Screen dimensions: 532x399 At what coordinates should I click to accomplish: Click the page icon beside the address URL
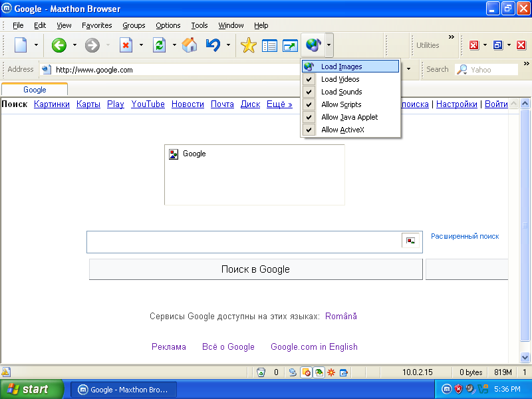46,70
